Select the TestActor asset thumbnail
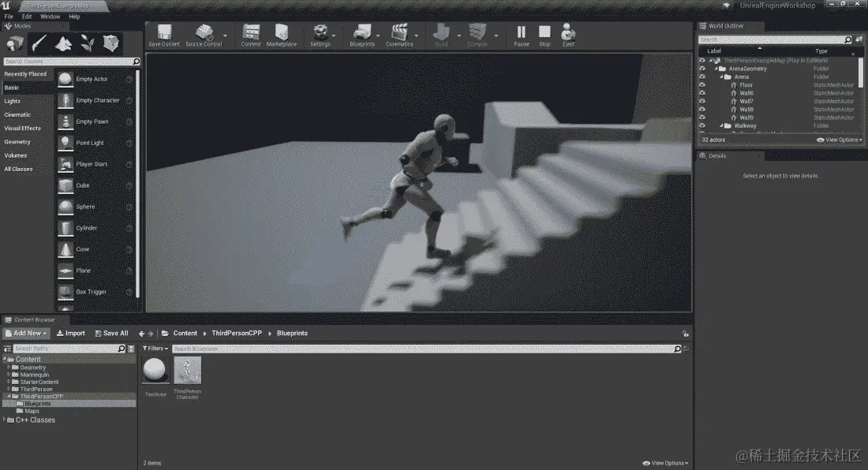 pos(155,371)
